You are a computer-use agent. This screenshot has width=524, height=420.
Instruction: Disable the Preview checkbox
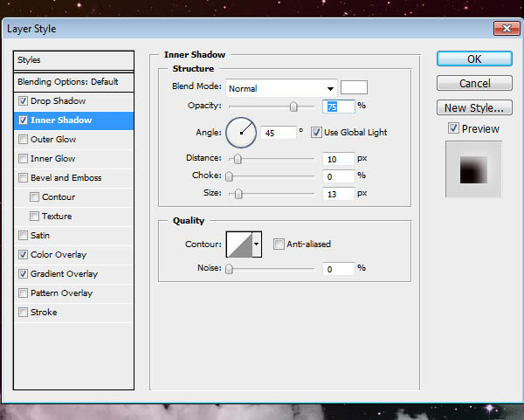452,128
